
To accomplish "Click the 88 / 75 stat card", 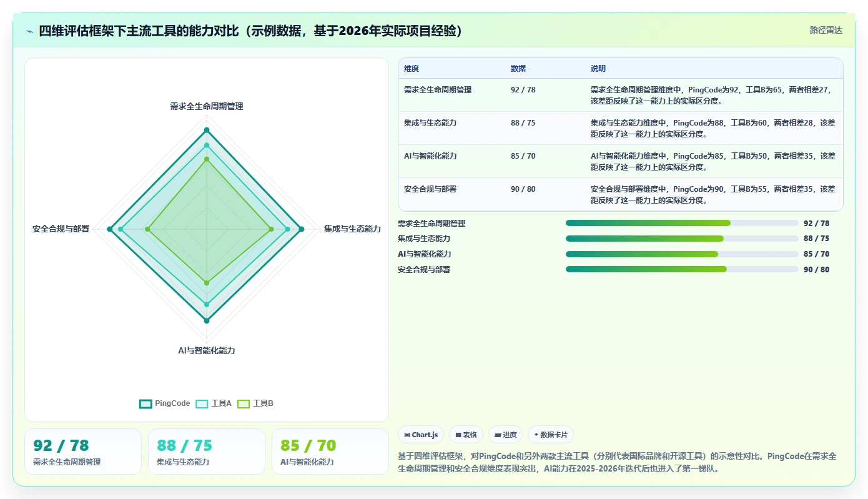I will click(207, 452).
